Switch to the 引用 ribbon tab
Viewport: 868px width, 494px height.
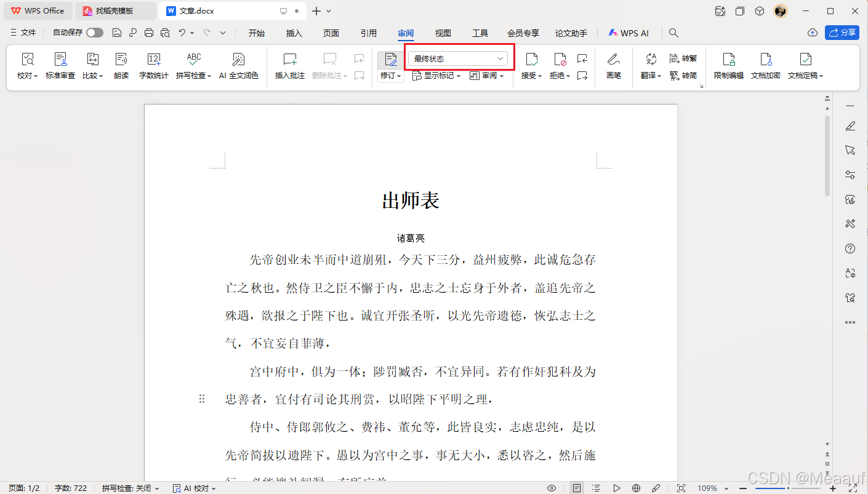pyautogui.click(x=369, y=33)
